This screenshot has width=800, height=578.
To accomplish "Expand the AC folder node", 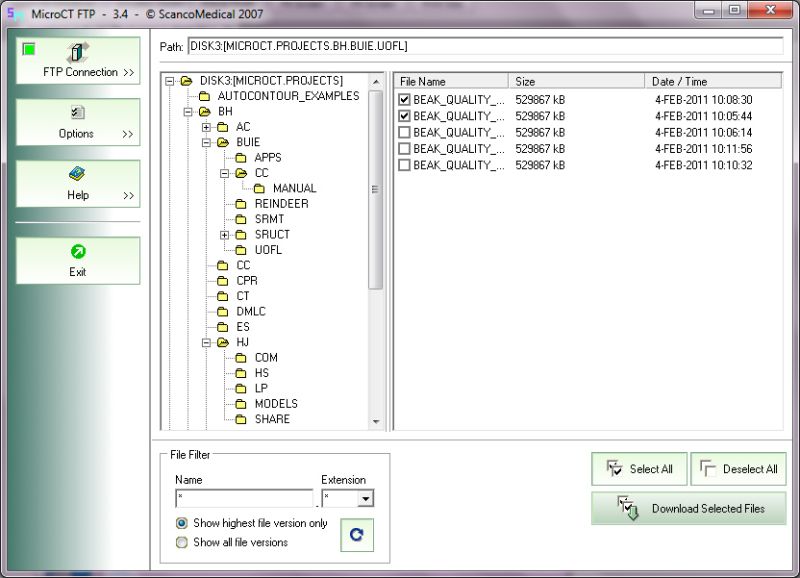I will (206, 127).
